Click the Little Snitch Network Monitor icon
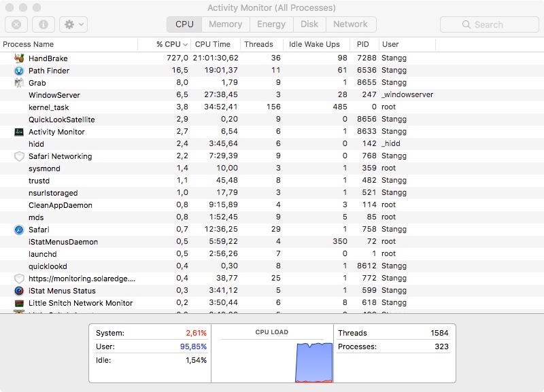The image size is (544, 392). click(x=19, y=303)
